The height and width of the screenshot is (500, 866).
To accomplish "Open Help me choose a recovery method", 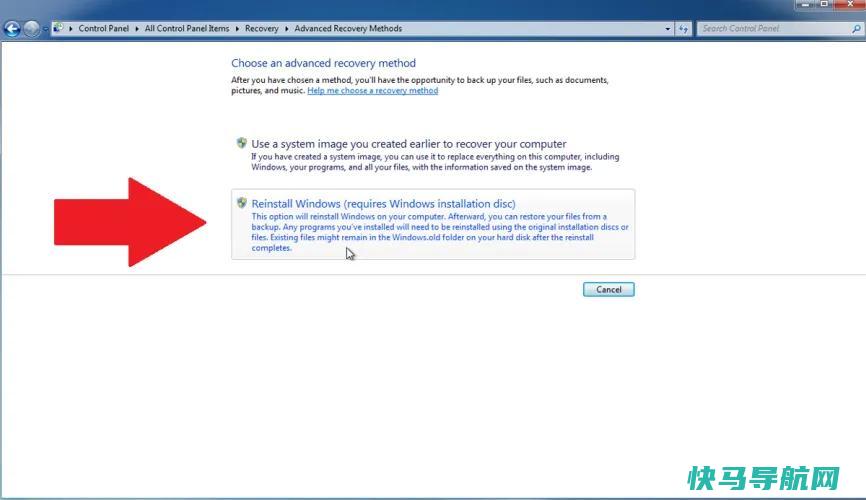I will [373, 91].
